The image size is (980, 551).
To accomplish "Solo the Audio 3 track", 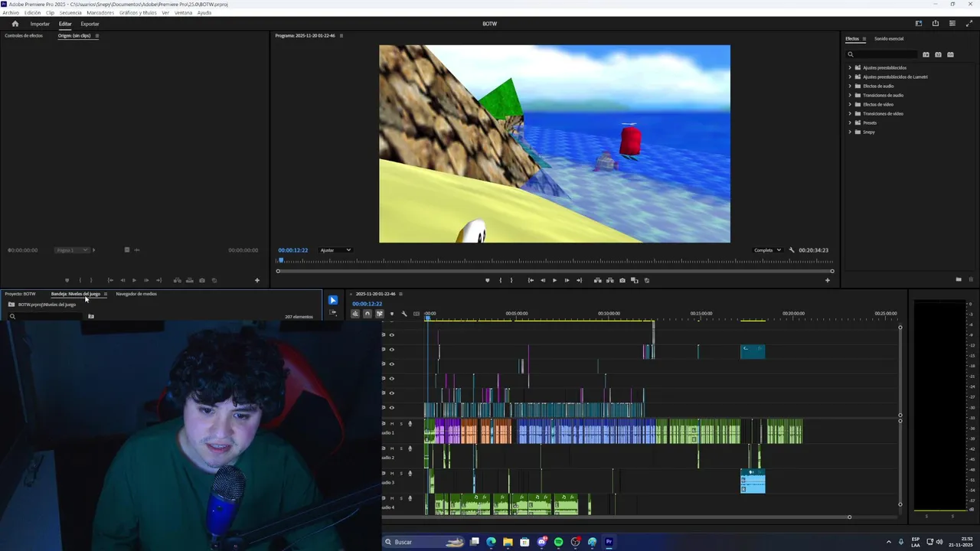I will [401, 473].
